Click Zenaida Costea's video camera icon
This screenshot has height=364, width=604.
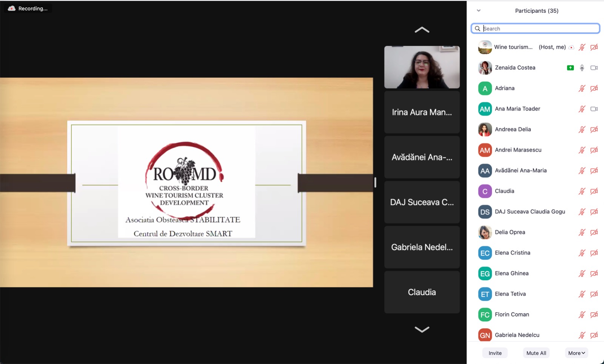click(594, 68)
